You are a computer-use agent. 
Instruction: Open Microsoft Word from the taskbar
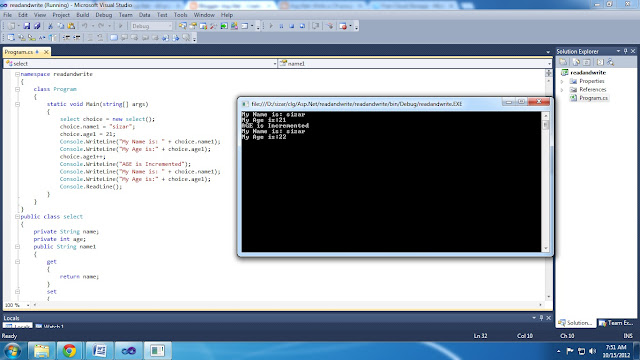coord(99,351)
